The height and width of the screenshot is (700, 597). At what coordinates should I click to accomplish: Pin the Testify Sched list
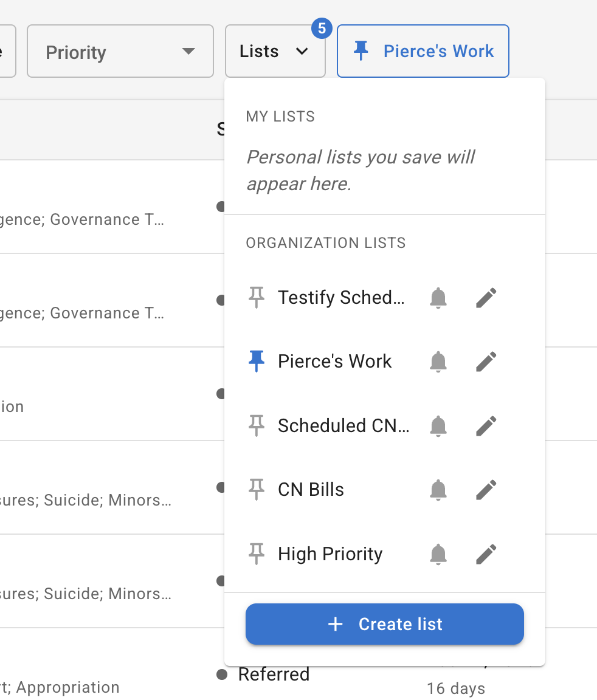point(257,297)
